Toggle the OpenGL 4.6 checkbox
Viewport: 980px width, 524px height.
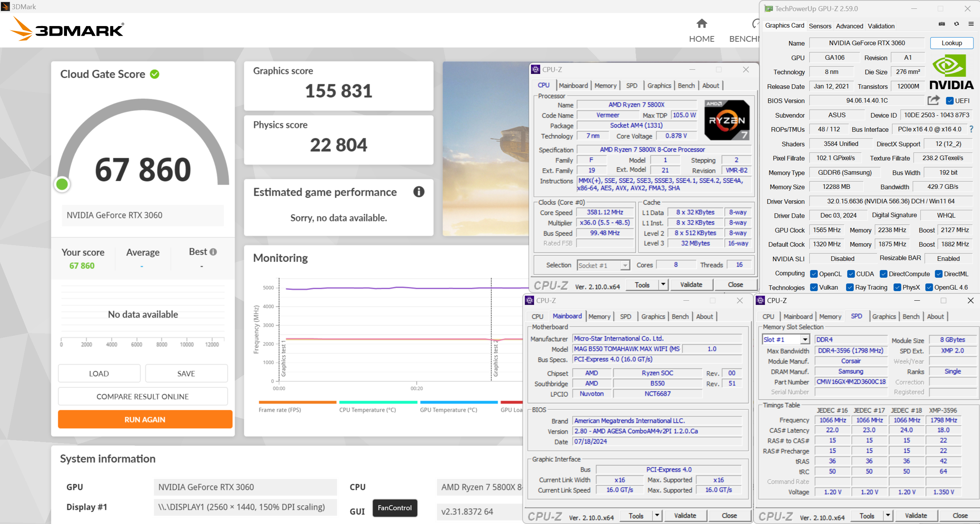[929, 287]
